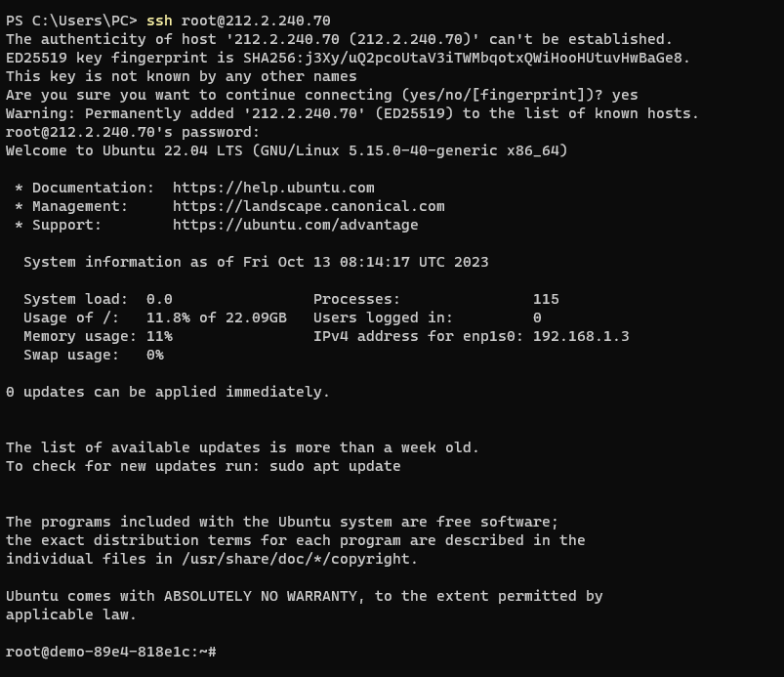Click the Swap usage 0% value

[x=154, y=355]
